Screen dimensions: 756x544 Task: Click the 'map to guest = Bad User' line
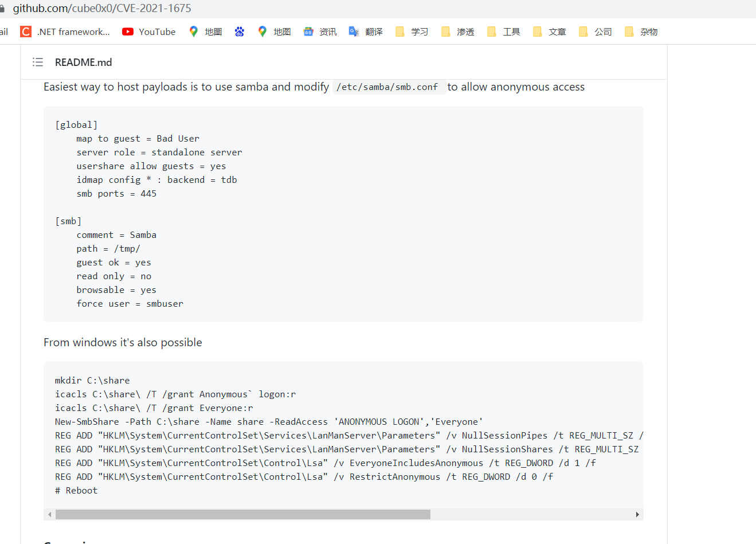[138, 138]
